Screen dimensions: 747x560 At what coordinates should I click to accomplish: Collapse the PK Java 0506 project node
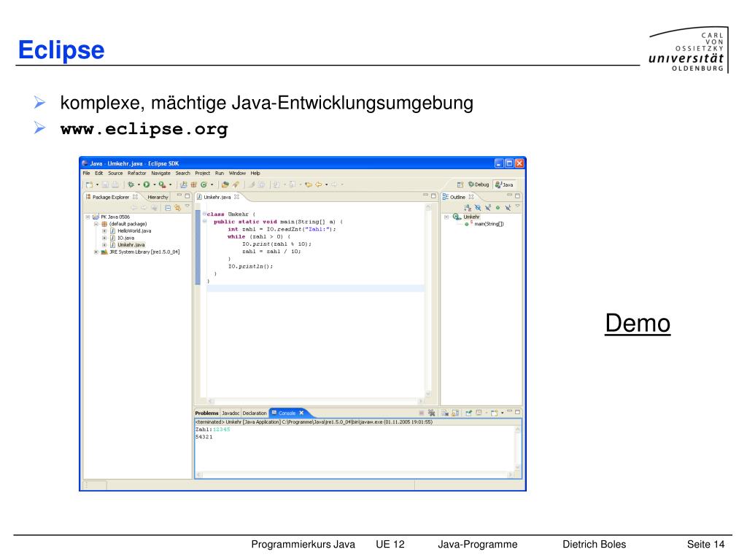point(88,217)
